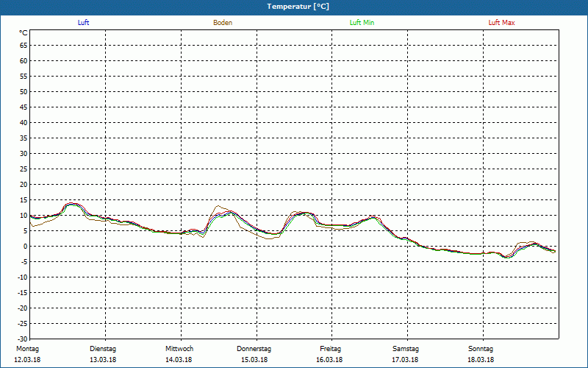The width and height of the screenshot is (588, 368).
Task: Select the -5 axis value
Action: [x=24, y=262]
